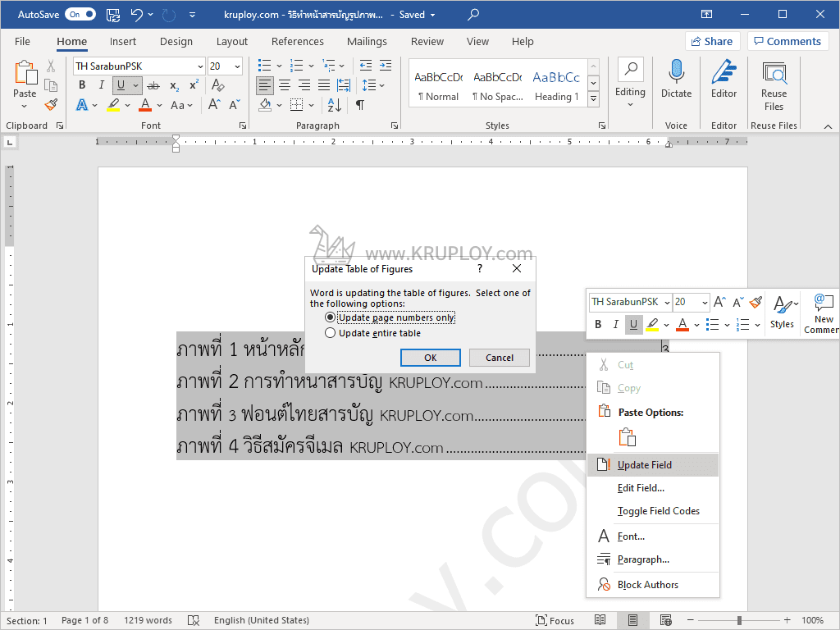Open Reuse Files pane
This screenshot has height=630, width=840.
tap(774, 85)
